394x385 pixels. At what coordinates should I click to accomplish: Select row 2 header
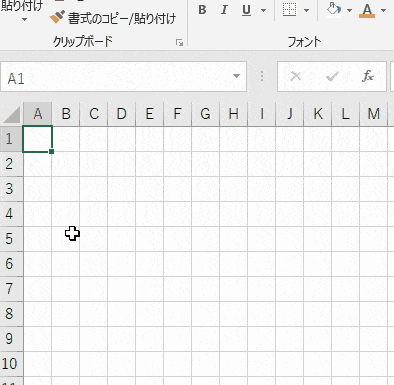pos(11,164)
